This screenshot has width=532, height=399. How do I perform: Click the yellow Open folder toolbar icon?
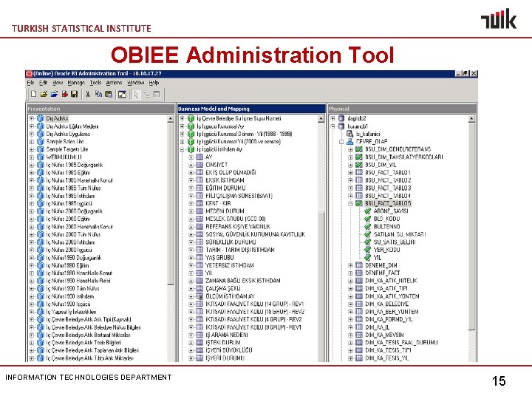click(44, 95)
